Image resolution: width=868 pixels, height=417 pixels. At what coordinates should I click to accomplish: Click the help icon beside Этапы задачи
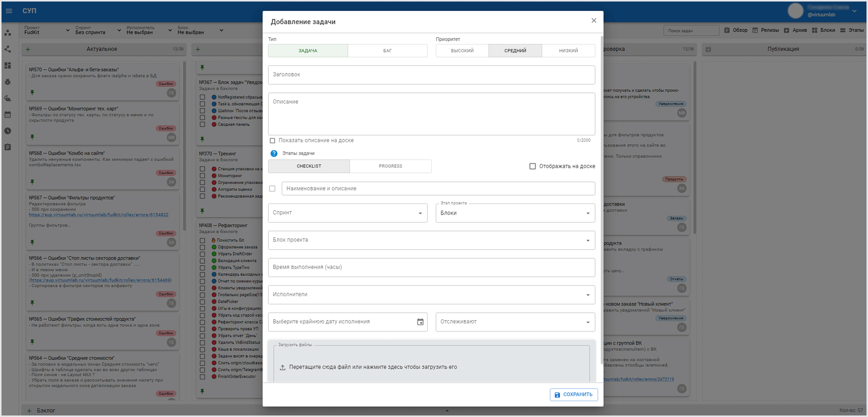(x=274, y=153)
